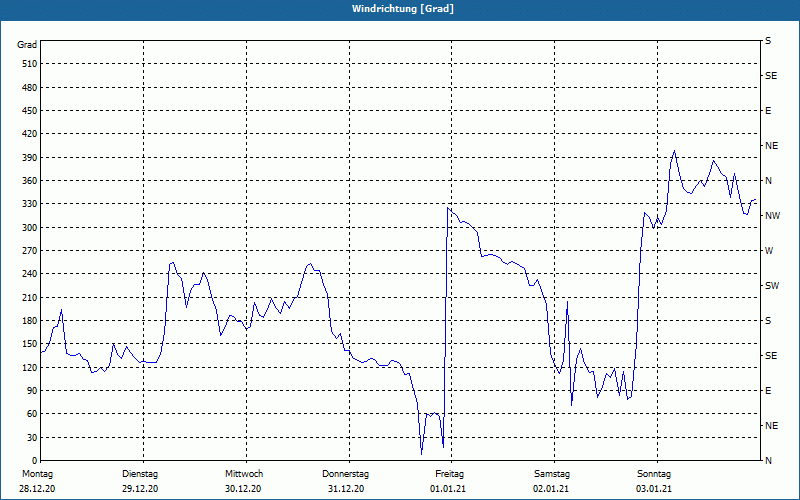This screenshot has height=500, width=800.
Task: Select the 'Samstag' day label
Action: pyautogui.click(x=552, y=474)
